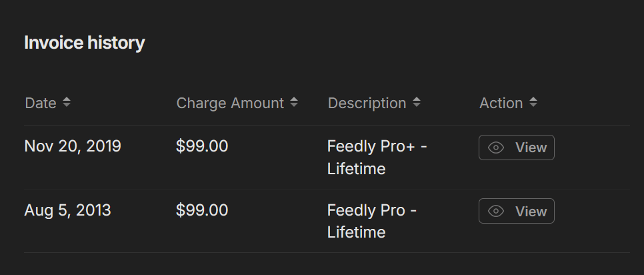
Task: Select the Nov 20, 2019 date cell
Action: (73, 146)
